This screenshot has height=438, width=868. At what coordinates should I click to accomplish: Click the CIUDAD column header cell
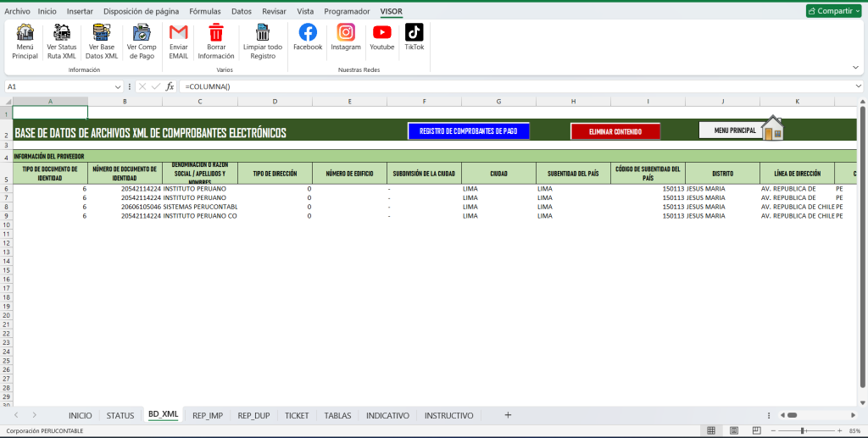(498, 173)
